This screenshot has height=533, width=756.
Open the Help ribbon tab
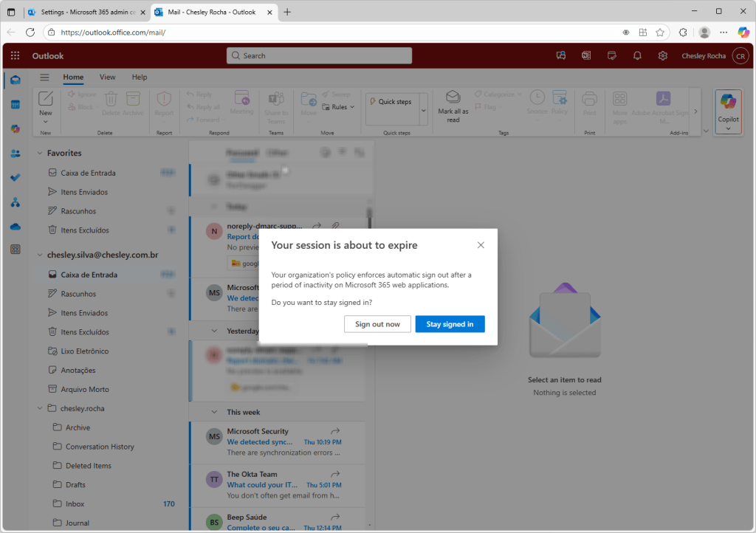click(140, 78)
